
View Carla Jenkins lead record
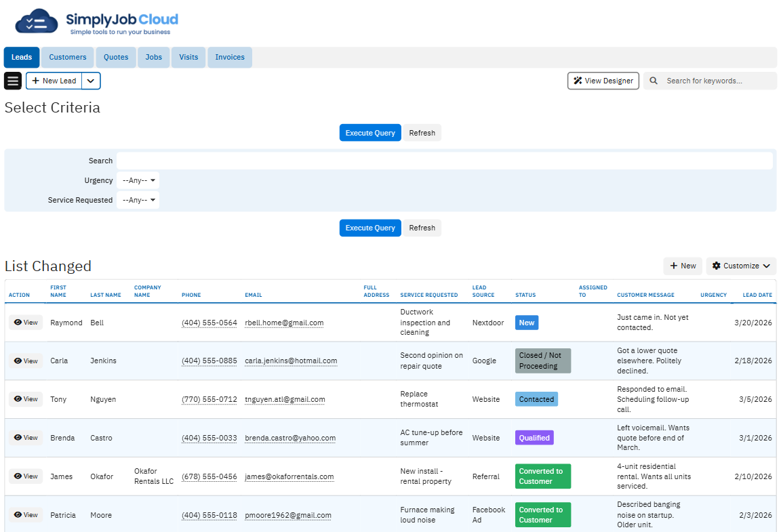pos(26,361)
